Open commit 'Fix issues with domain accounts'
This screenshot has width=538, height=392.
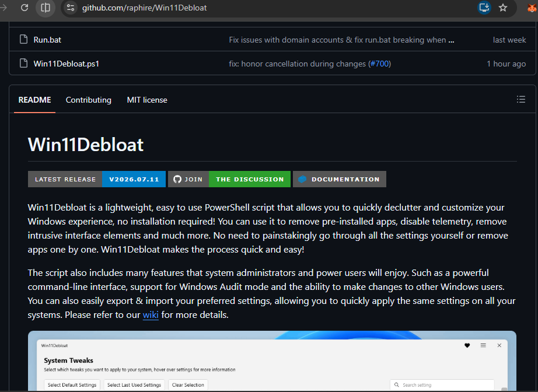[x=341, y=40]
